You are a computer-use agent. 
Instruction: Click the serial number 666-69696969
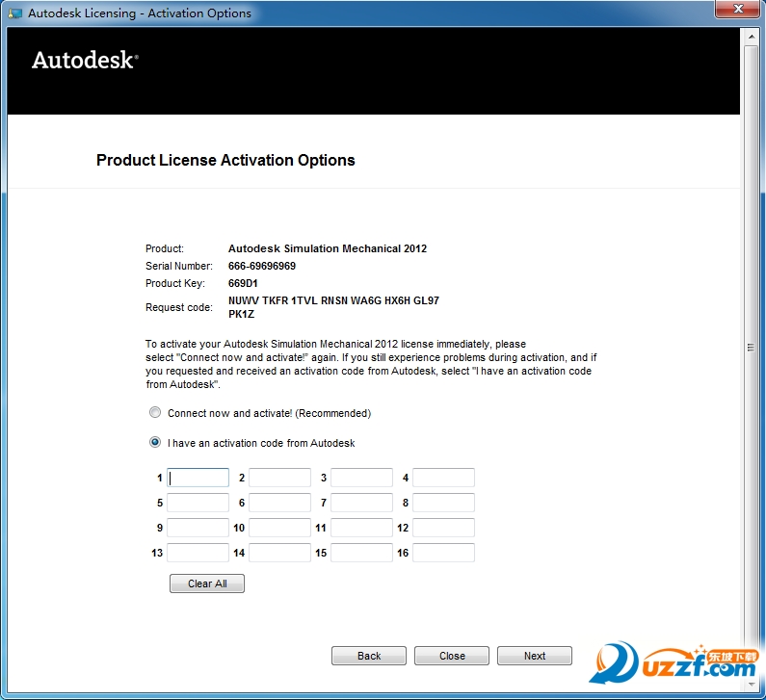pos(262,266)
